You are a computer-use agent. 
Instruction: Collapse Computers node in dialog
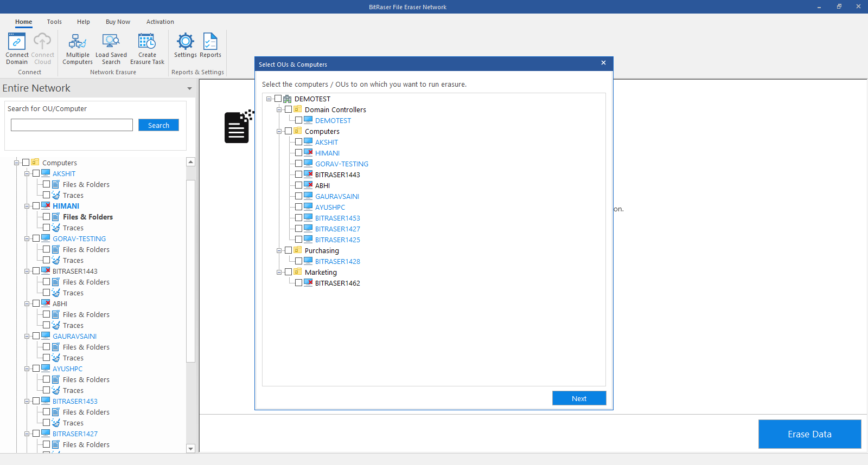tap(279, 131)
